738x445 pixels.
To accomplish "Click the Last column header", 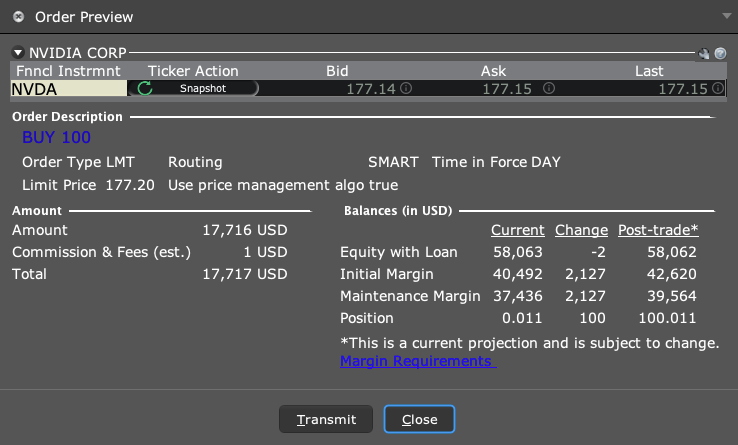I will [649, 71].
